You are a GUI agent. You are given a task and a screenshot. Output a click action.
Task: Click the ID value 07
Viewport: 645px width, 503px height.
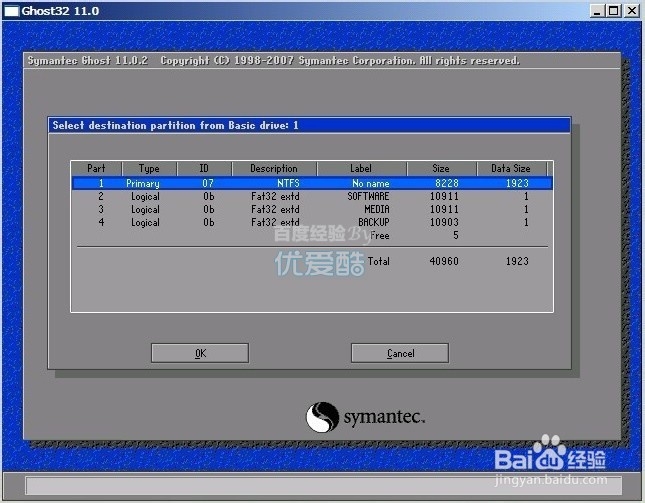[208, 183]
